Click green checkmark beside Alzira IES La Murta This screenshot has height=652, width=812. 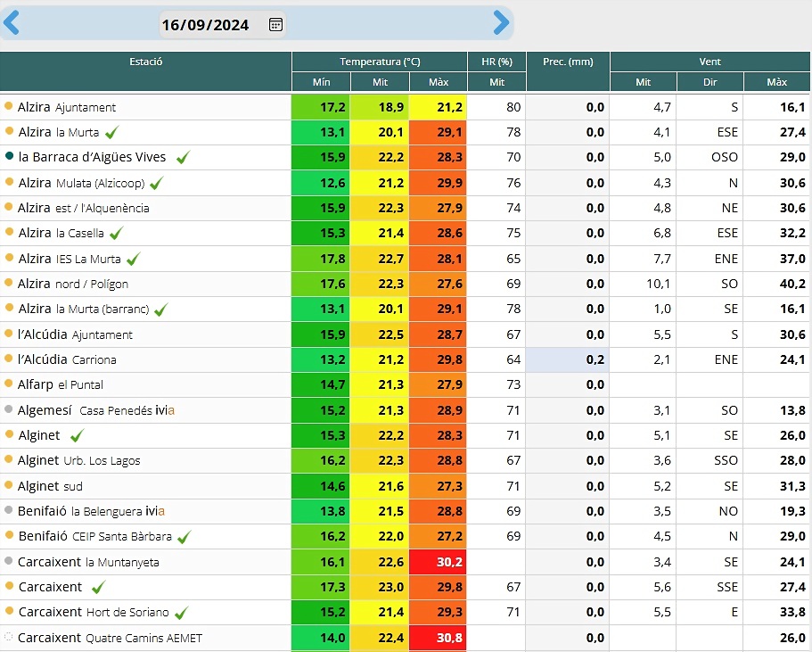click(133, 258)
